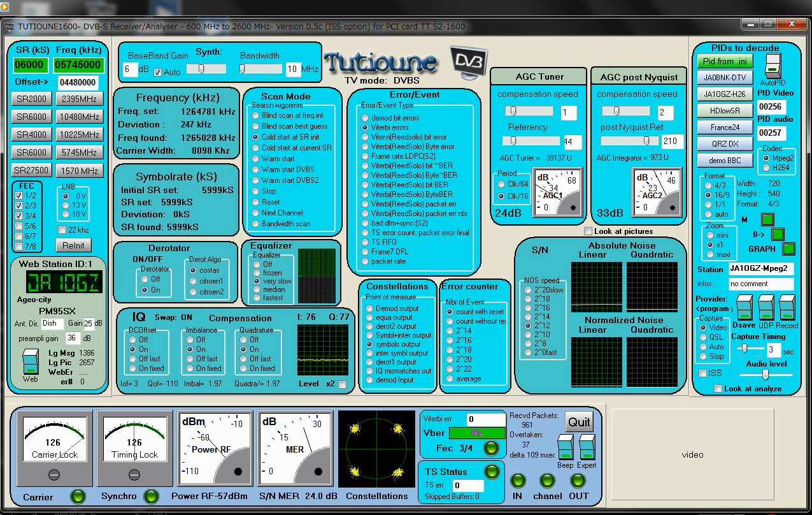Check the 22 khz checkbox
This screenshot has width=812, height=515.
coord(62,229)
